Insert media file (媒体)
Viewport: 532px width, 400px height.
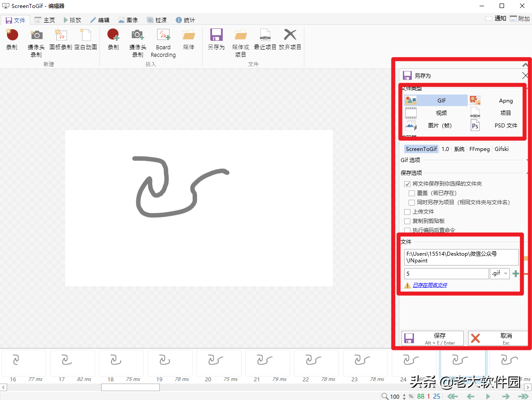point(189,40)
